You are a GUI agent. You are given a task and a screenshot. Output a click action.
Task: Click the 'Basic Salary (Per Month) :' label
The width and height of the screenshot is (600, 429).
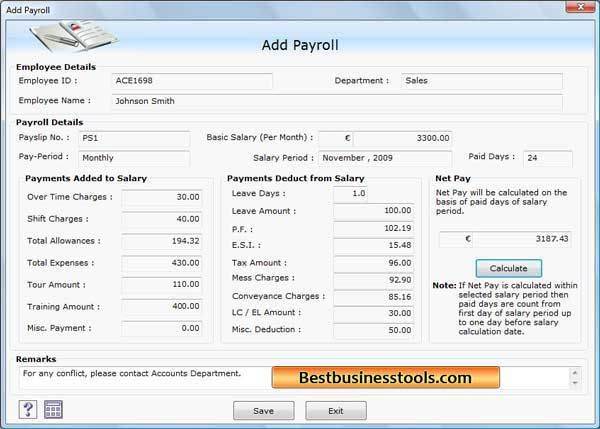tap(260, 137)
